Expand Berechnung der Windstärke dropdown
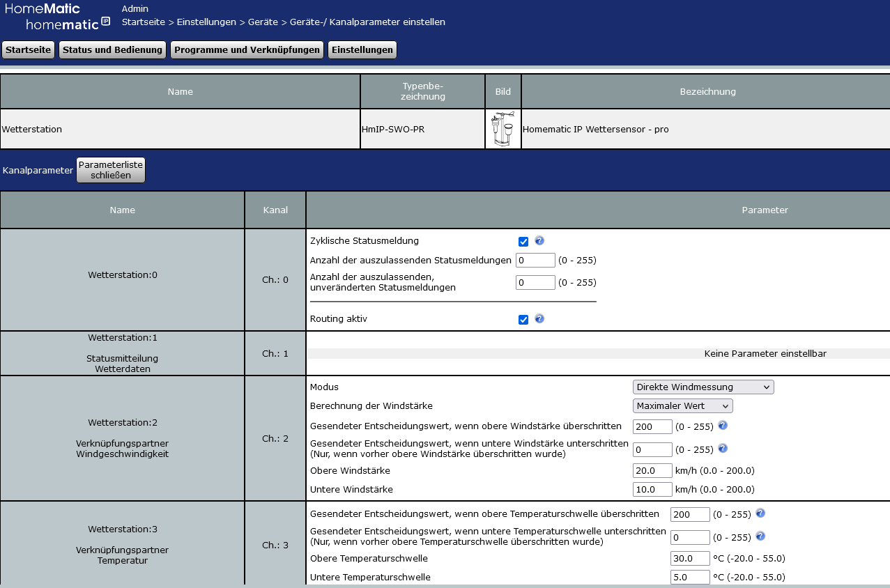Screen dimensions: 890x588 coord(682,405)
